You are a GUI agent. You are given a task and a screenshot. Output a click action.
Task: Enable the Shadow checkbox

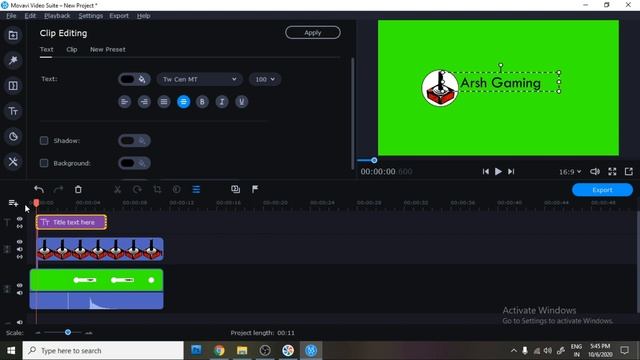point(44,140)
